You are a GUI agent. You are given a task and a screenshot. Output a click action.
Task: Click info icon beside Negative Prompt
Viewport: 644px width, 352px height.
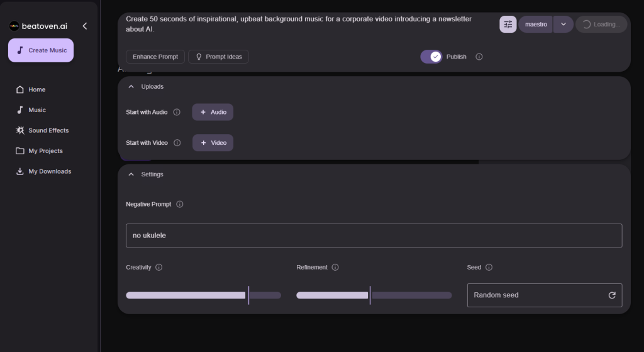pos(180,204)
